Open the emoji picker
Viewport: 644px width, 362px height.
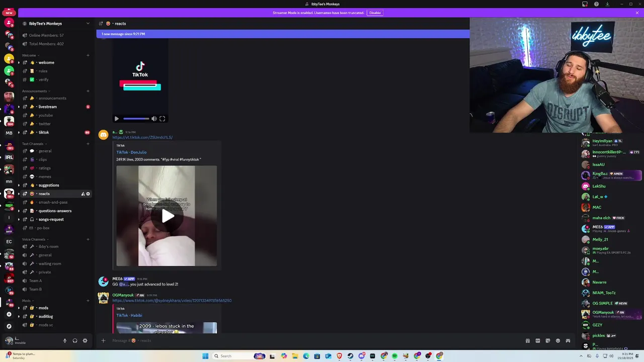[558, 341]
